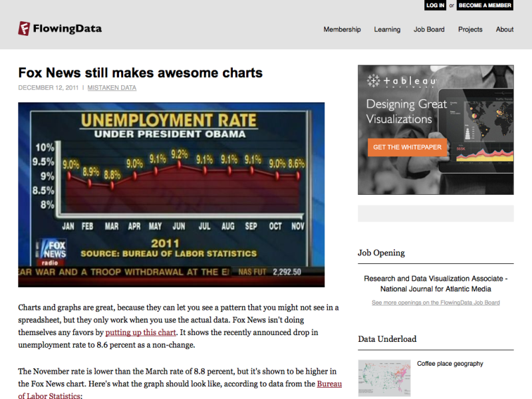Image resolution: width=532 pixels, height=399 pixels.
Task: Navigate to the Learning section
Action: 387,30
